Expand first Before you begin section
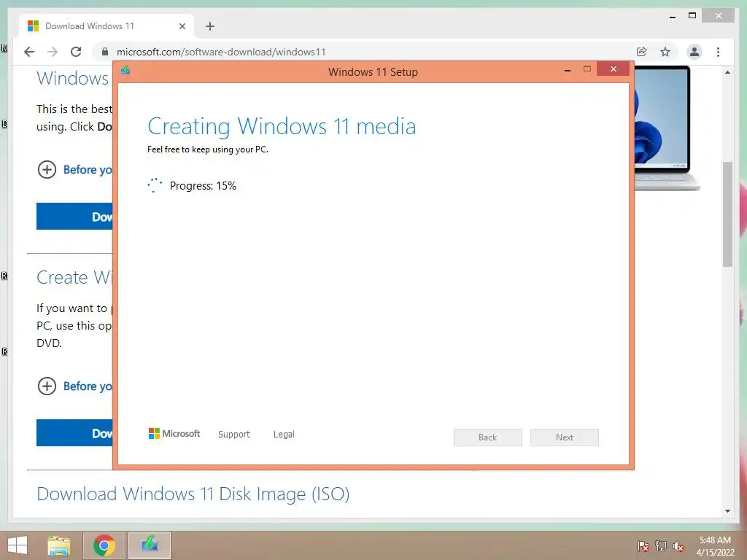The width and height of the screenshot is (747, 560). pos(75,169)
